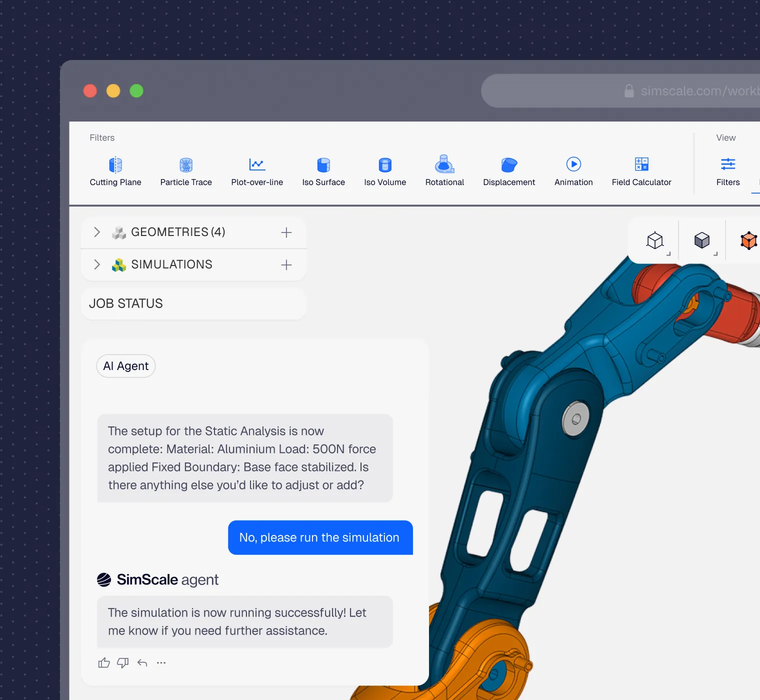Image resolution: width=760 pixels, height=700 pixels.
Task: Add a new geometry with plus
Action: coord(286,232)
